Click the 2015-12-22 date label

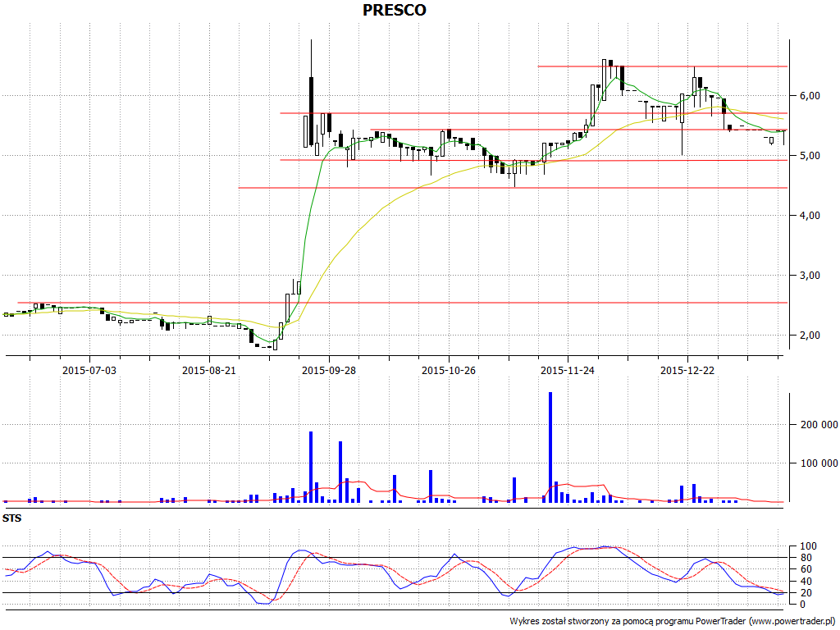687,370
